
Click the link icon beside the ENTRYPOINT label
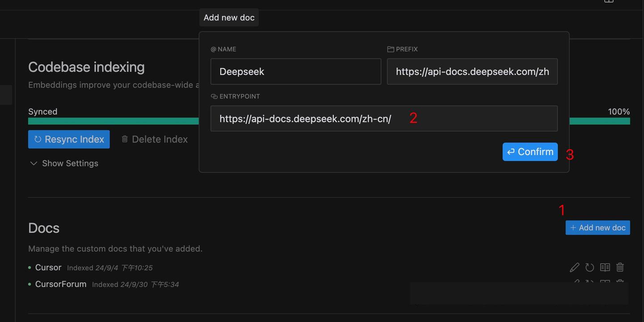(214, 96)
